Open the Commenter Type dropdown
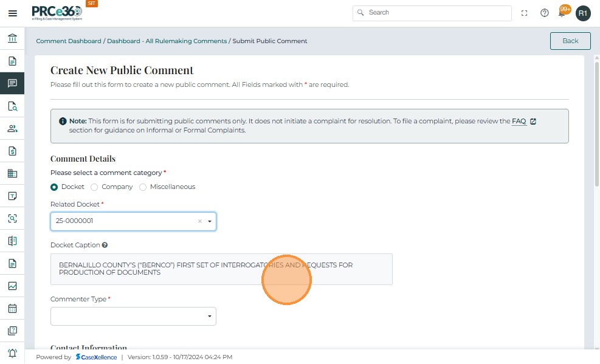 [x=133, y=316]
